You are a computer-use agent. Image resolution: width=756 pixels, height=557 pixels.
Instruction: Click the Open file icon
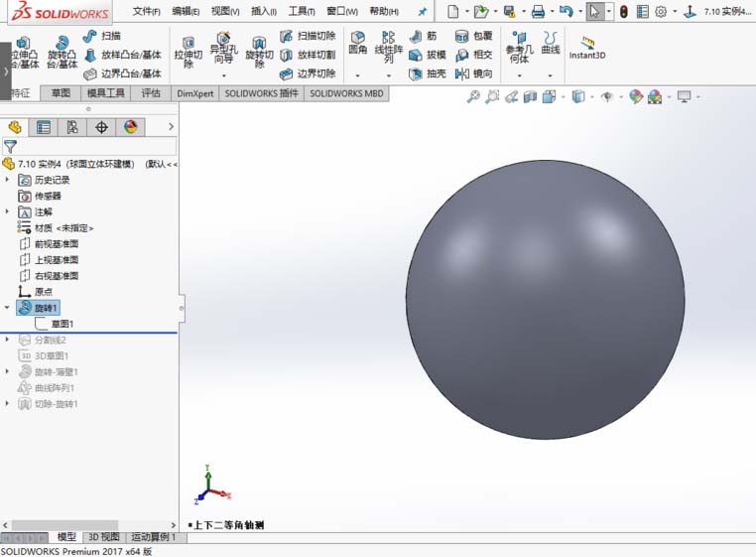(x=481, y=11)
